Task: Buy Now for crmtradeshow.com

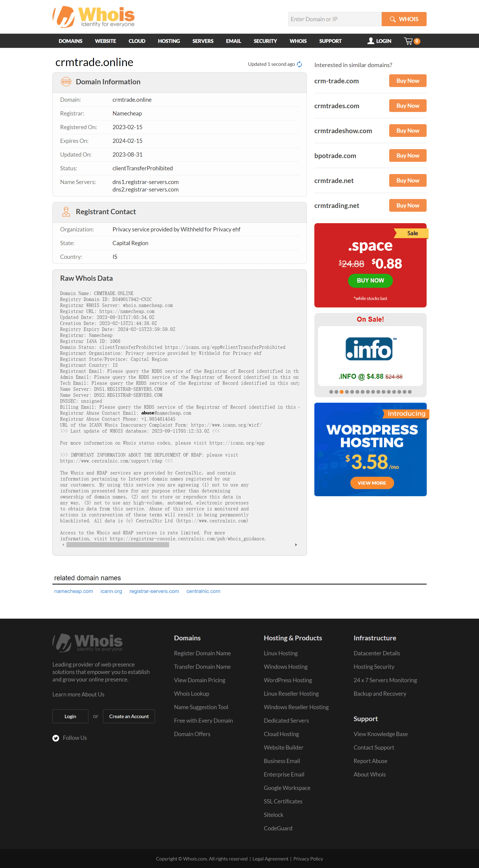Action: click(408, 131)
